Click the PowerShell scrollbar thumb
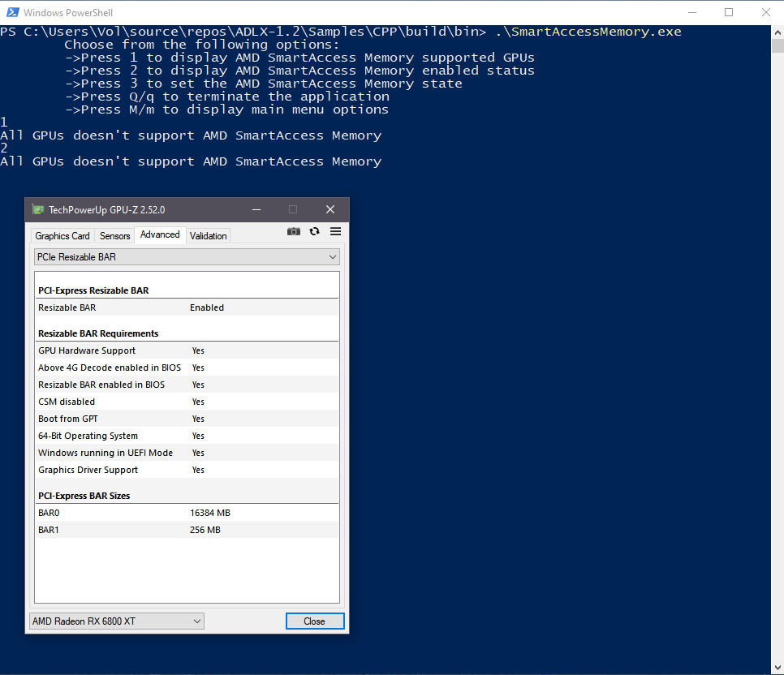Screen dimensions: 784x675 tap(778, 45)
